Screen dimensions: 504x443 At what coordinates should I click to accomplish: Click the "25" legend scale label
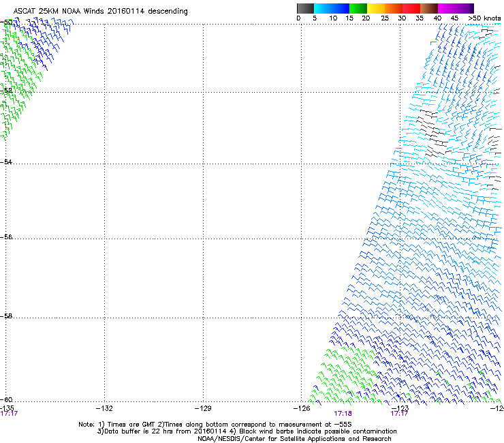385,18
